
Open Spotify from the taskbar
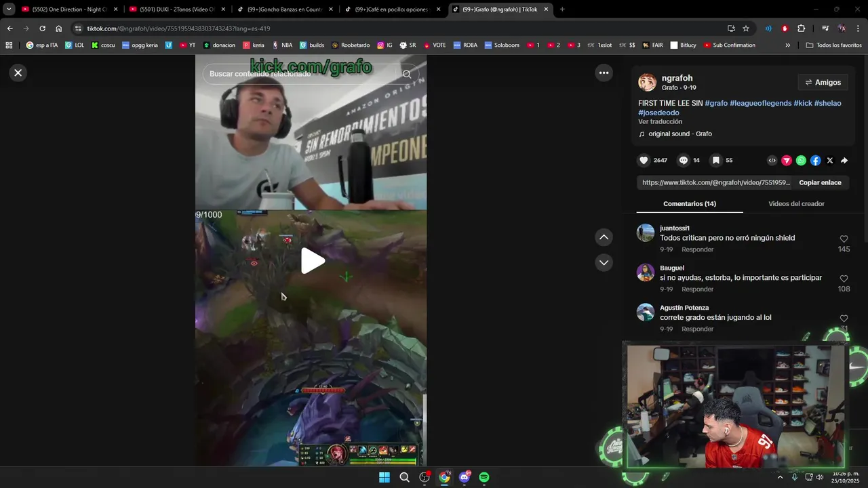click(484, 477)
